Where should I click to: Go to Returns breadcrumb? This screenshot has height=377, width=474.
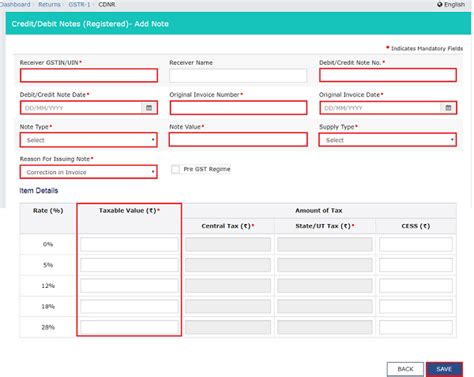[49, 4]
